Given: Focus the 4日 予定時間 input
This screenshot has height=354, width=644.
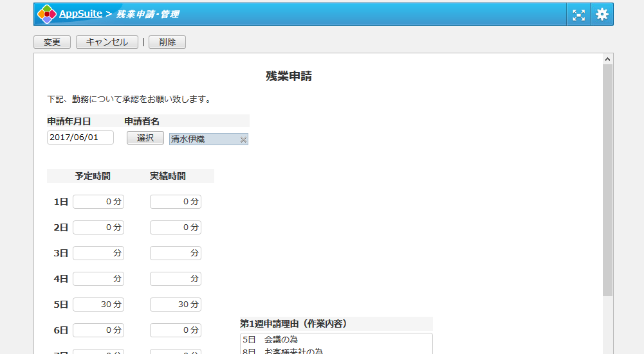Looking at the screenshot, I should (98, 279).
